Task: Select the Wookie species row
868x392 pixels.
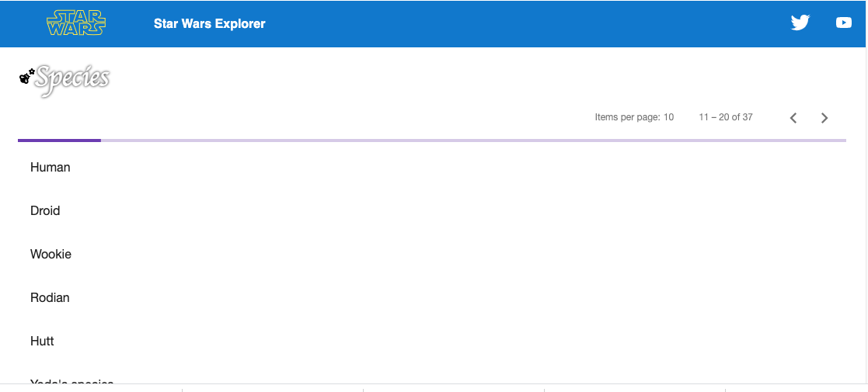Action: (432, 255)
